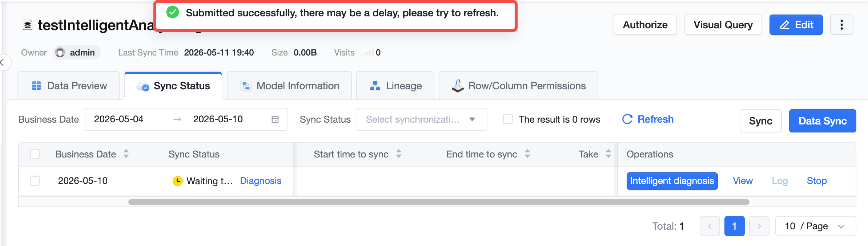This screenshot has width=868, height=246.
Task: Click the calendar icon in Business Date
Action: [275, 119]
